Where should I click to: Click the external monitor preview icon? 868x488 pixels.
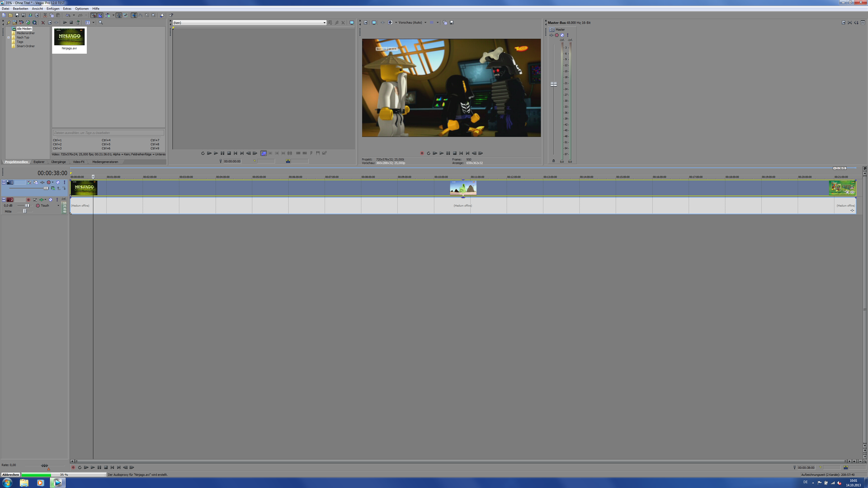(374, 23)
